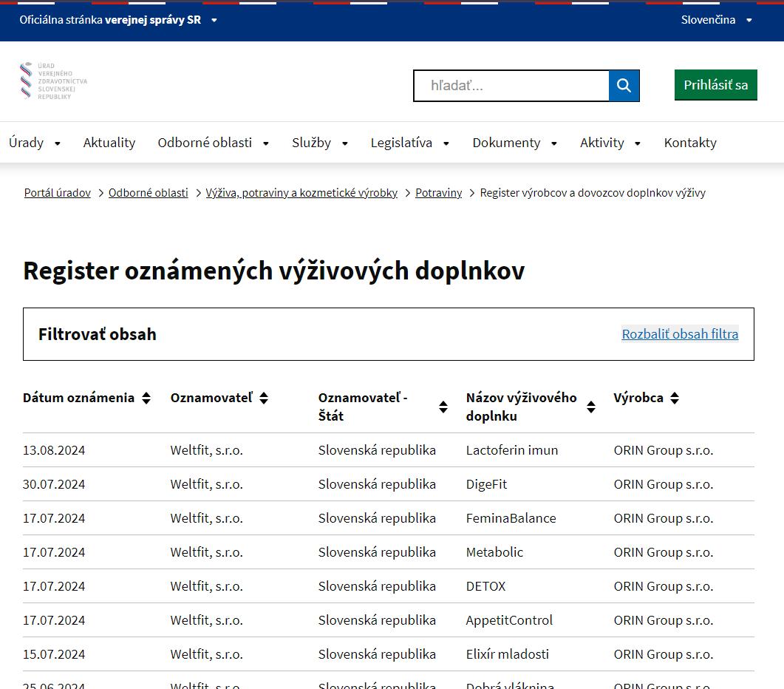Open the Legislatíva menu
The image size is (784, 689).
point(409,143)
